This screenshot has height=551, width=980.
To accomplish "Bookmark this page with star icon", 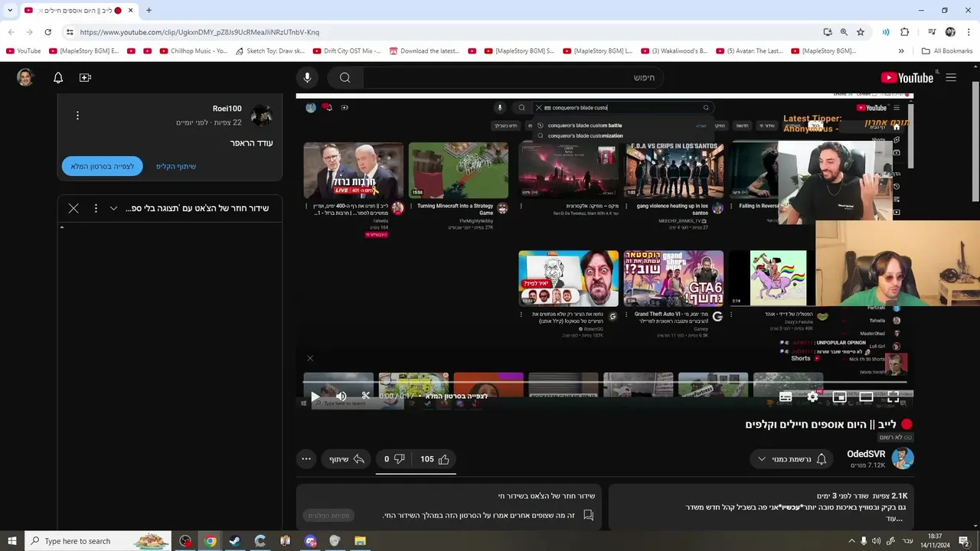I will tap(861, 32).
